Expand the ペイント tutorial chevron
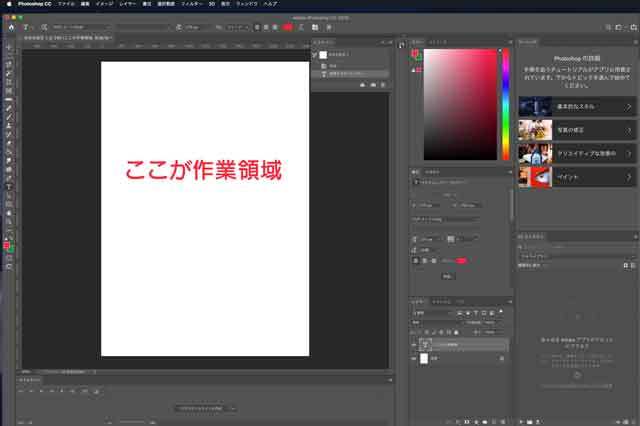This screenshot has height=426, width=640. pyautogui.click(x=629, y=177)
